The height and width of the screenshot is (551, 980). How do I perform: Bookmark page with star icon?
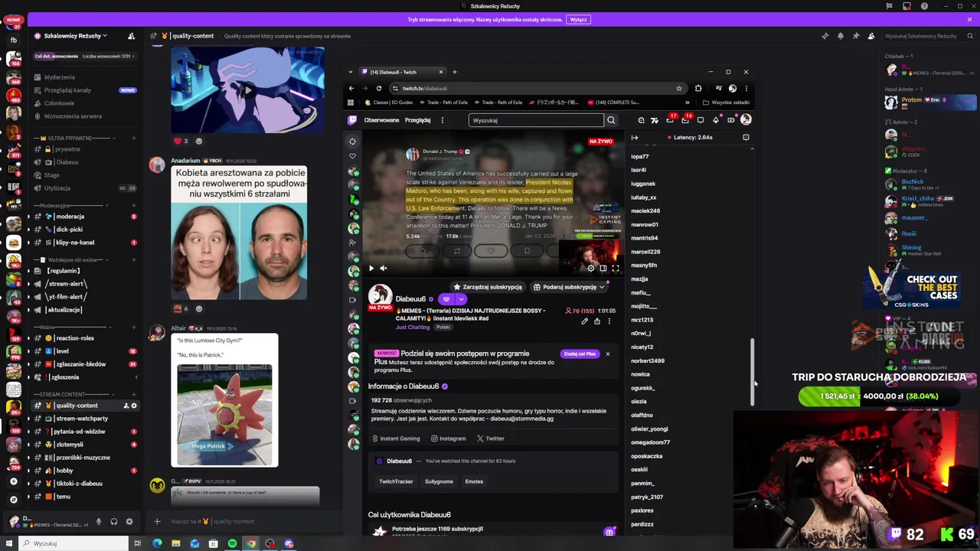(678, 88)
